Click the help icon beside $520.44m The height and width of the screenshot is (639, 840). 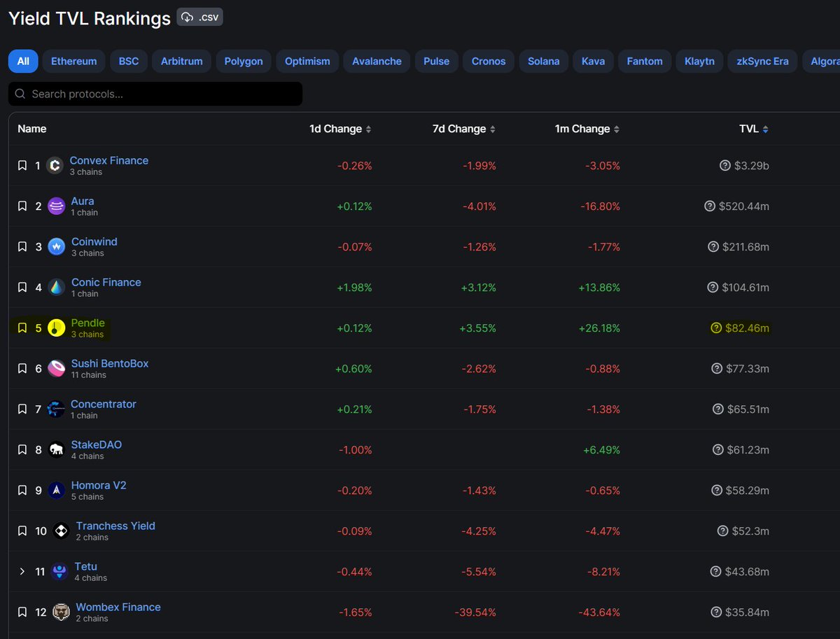(x=710, y=206)
